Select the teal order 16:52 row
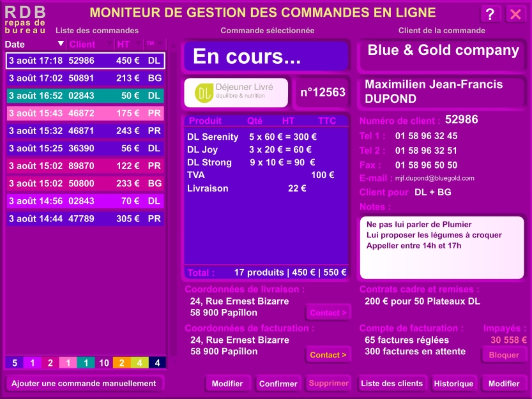 [86, 96]
